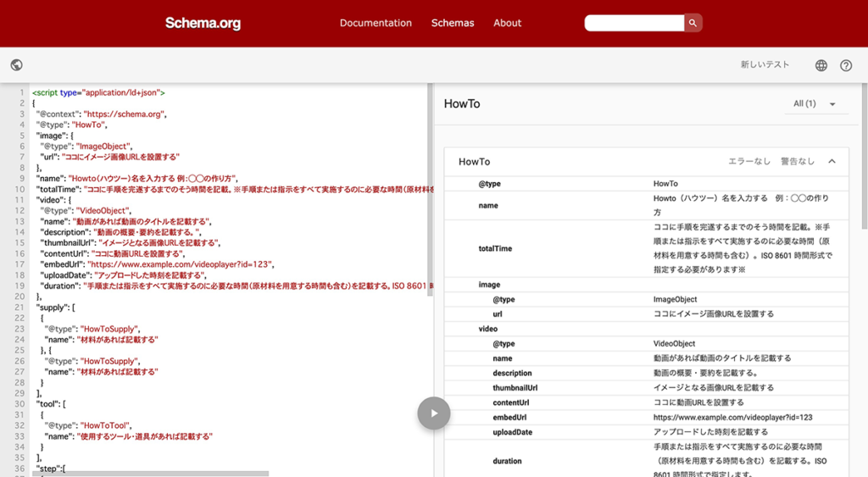868x477 pixels.
Task: Click the video section label in results
Action: [x=487, y=329]
